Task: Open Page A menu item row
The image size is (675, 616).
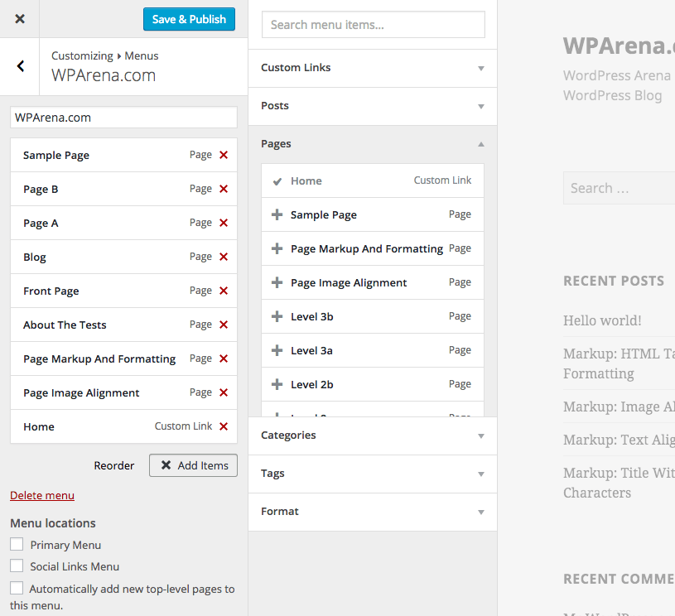Action: (x=123, y=223)
